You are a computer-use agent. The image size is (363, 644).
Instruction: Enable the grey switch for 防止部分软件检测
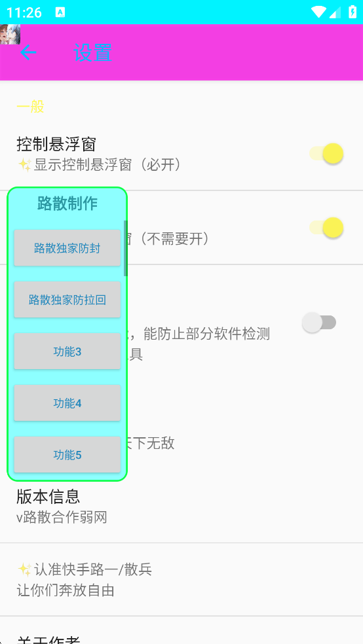tap(319, 323)
